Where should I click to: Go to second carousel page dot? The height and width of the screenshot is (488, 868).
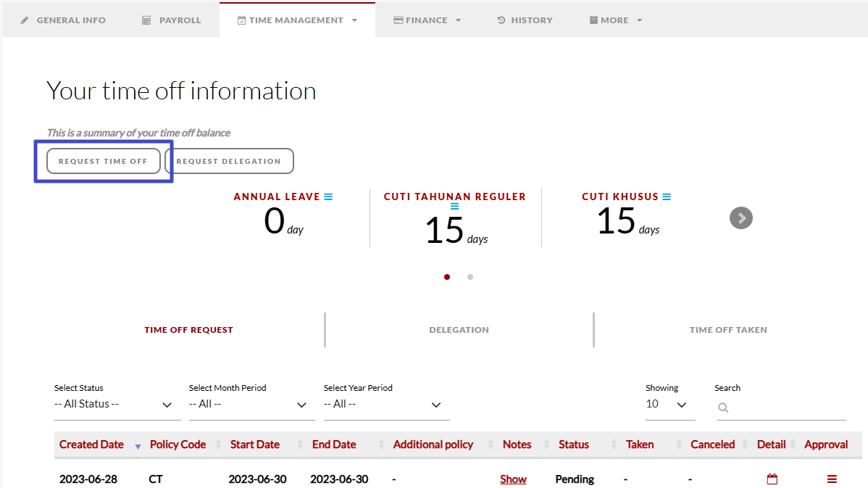pos(470,277)
